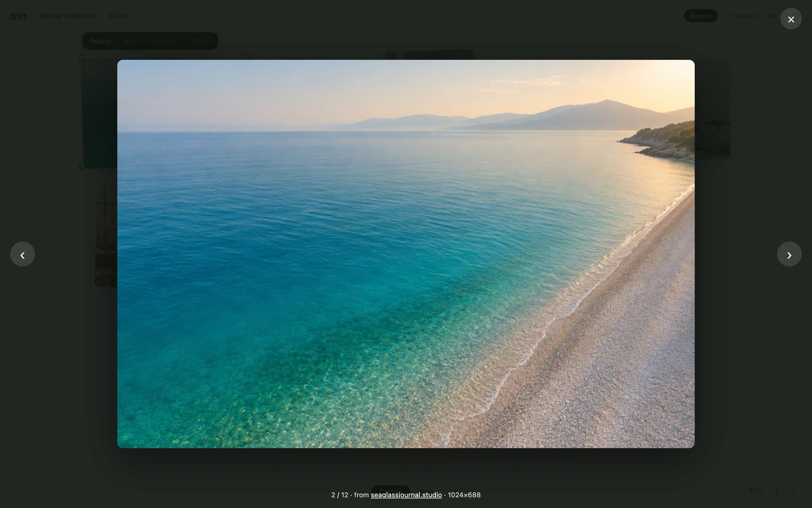Screen dimensions: 812x508
Task: Click the dimmed zoom in plus icon
Action: (776, 491)
